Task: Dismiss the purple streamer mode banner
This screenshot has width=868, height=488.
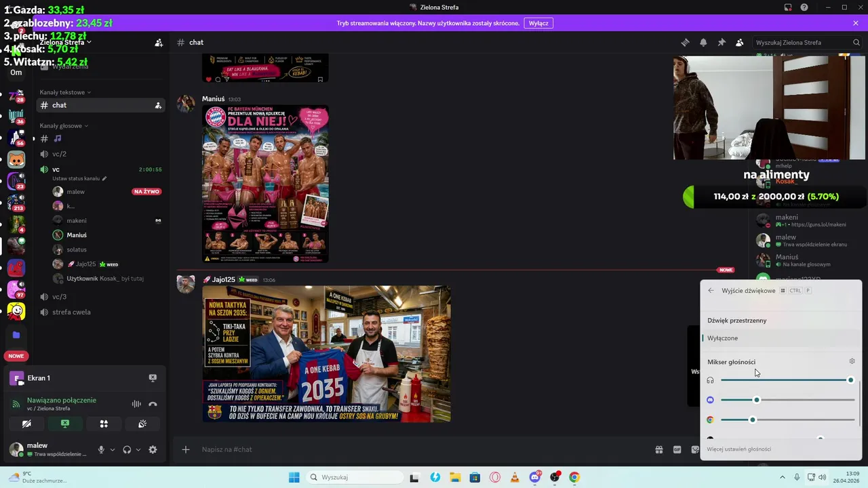Action: point(856,23)
